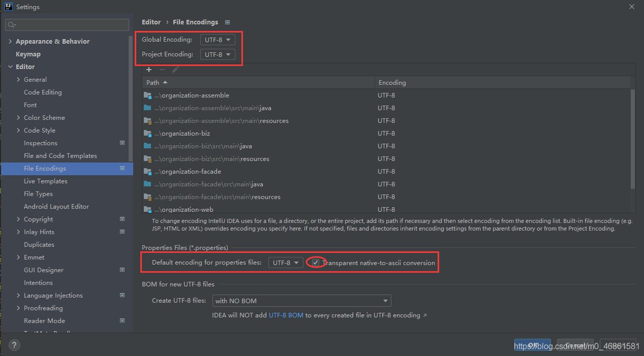The height and width of the screenshot is (356, 644).
Task: Sort table by Encoding column header
Action: coord(503,82)
